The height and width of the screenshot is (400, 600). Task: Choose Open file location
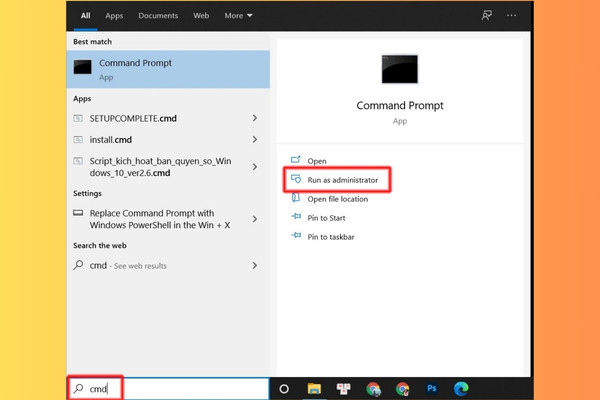tap(338, 199)
